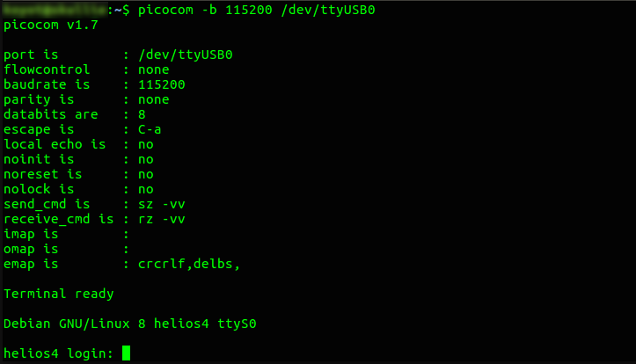Click the 'Terminal ready' message
Viewport: 636px width, 364px height.
pyautogui.click(x=58, y=294)
